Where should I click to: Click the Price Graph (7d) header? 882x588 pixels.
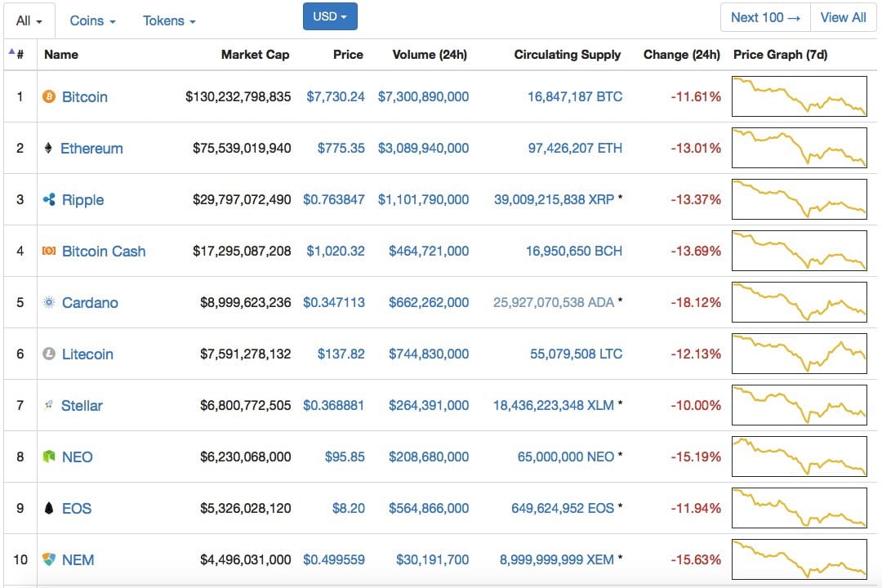pos(780,55)
